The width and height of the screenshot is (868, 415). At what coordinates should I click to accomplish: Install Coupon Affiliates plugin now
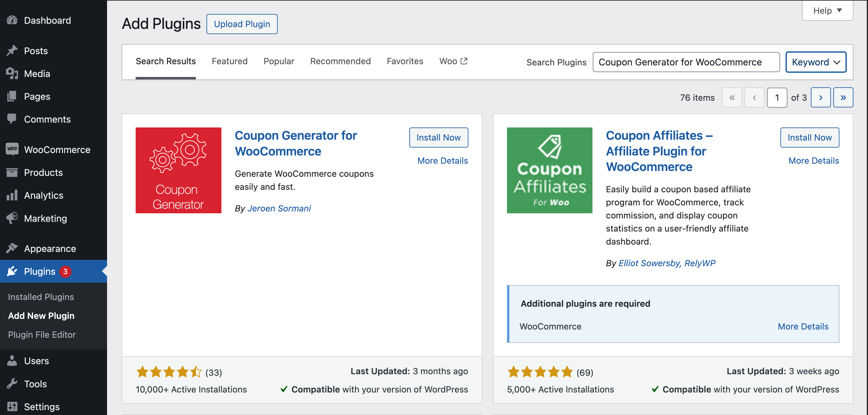810,138
